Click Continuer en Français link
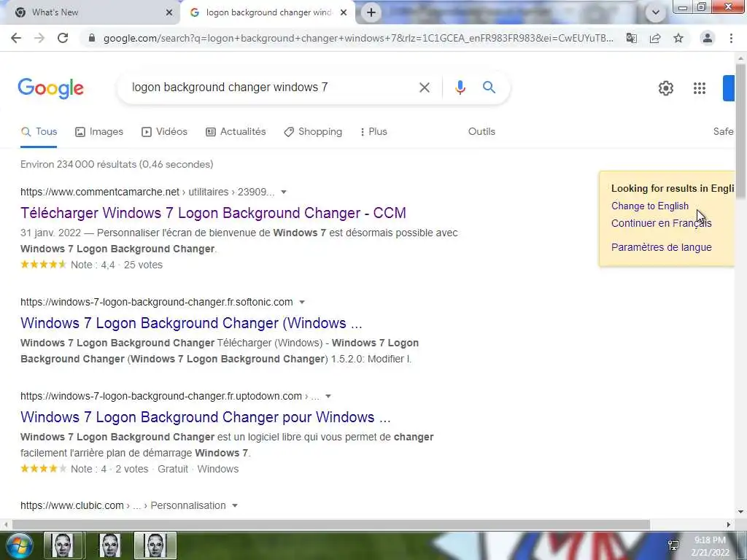 pos(661,223)
